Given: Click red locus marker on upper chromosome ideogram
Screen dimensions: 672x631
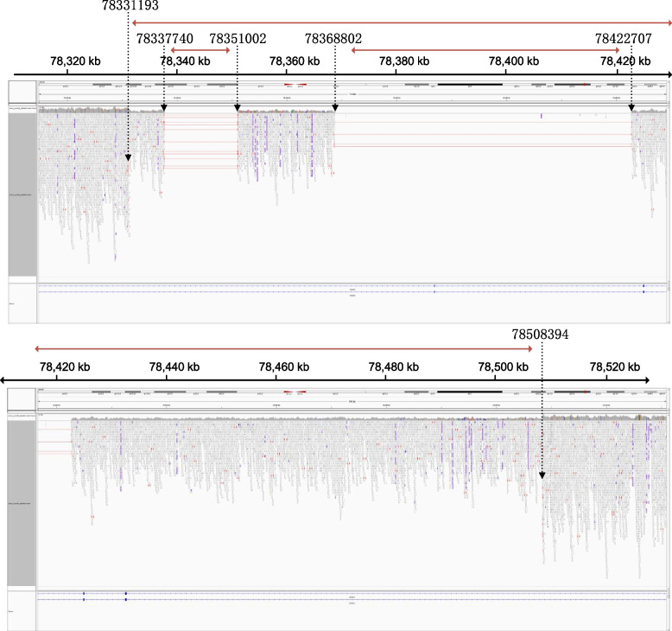Looking at the screenshot, I should click(x=300, y=86).
